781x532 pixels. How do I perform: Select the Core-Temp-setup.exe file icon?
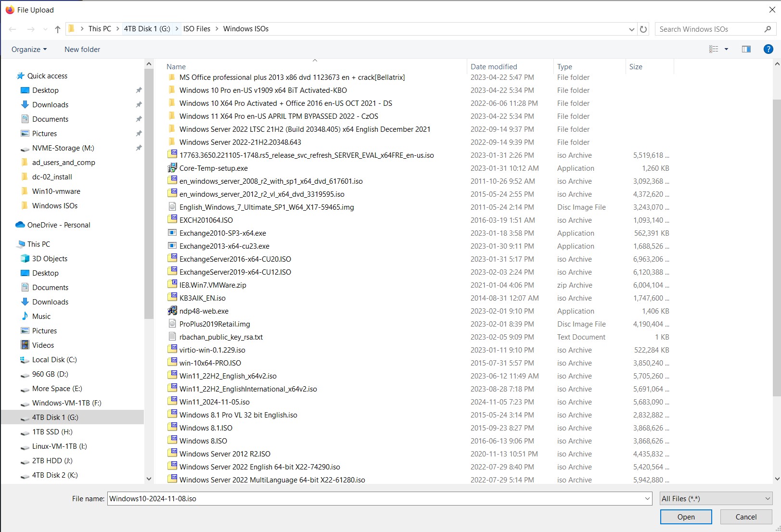click(172, 168)
